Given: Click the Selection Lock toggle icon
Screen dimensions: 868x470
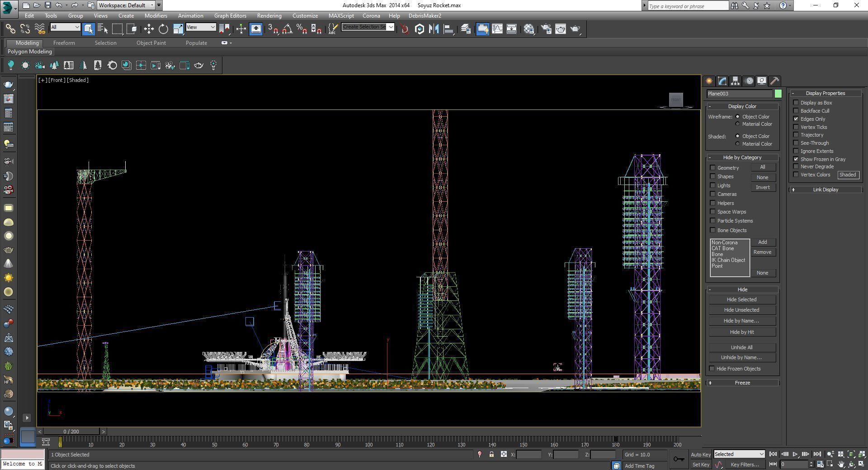Looking at the screenshot, I should 491,454.
